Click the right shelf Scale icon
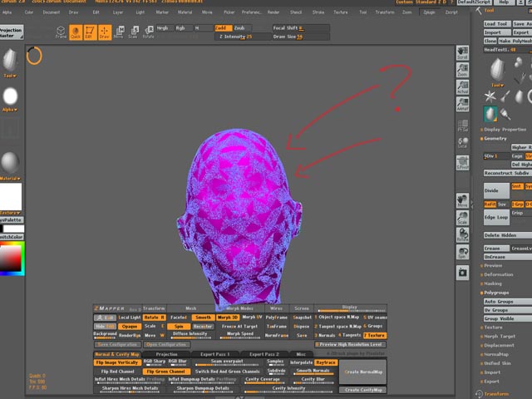Screen dimensions: 532x399 (x=462, y=218)
